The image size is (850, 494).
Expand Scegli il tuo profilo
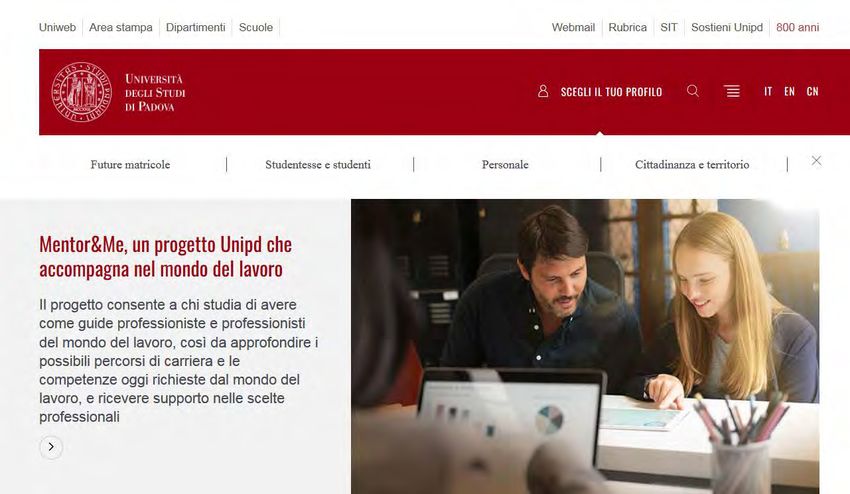tap(611, 92)
